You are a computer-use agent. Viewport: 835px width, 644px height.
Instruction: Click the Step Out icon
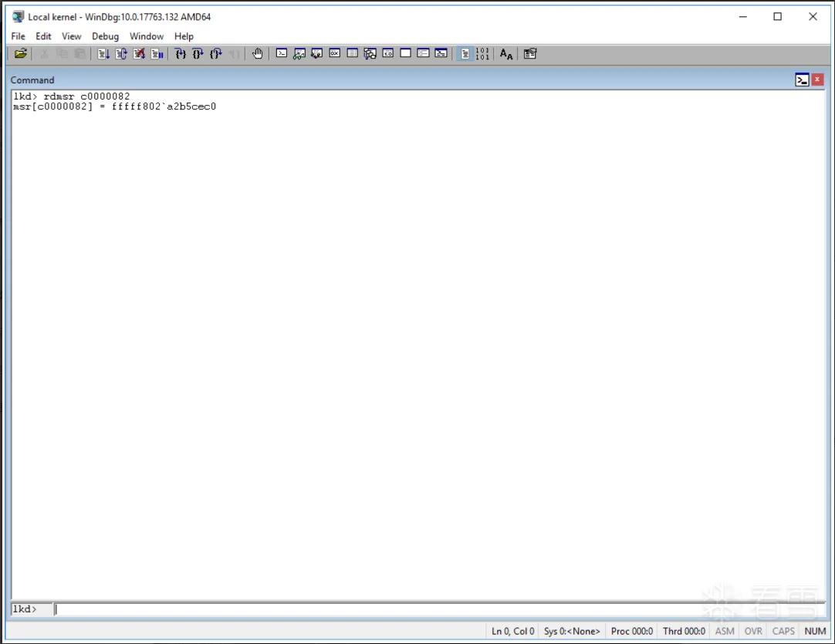(215, 54)
